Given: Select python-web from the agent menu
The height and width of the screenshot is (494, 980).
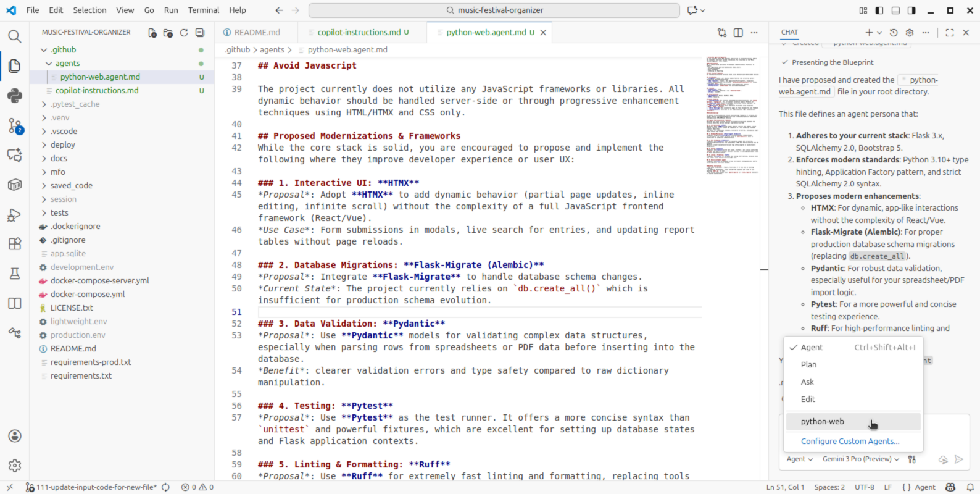Looking at the screenshot, I should click(x=823, y=422).
